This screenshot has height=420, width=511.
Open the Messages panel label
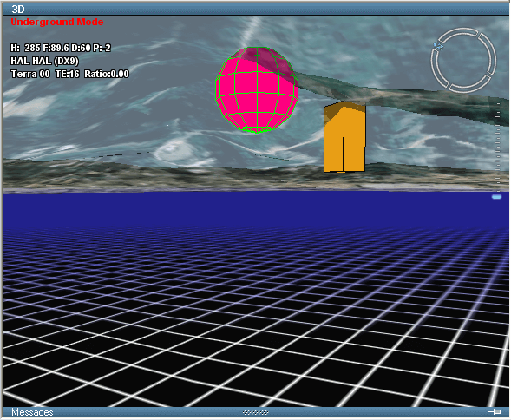32,412
